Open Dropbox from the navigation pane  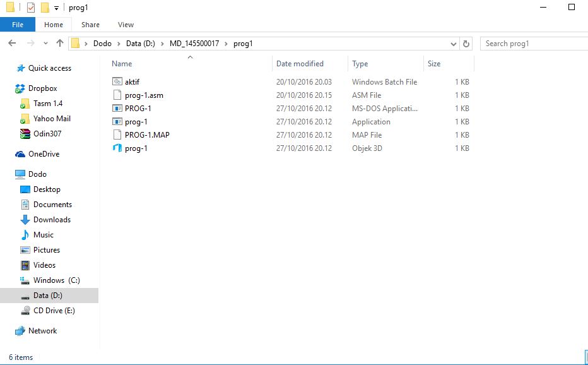(x=42, y=88)
